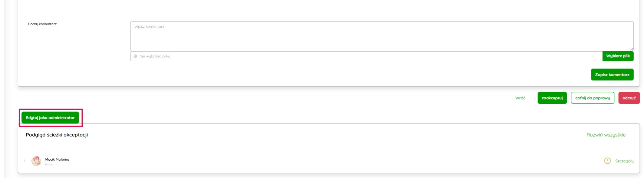Click the Dodaj komentarz label
Image resolution: width=644 pixels, height=178 pixels.
tap(42, 24)
